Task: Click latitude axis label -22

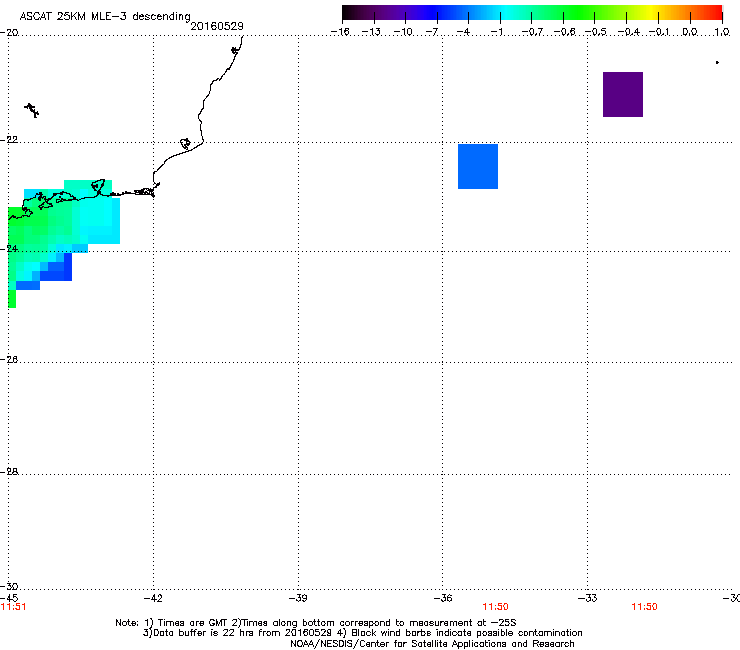Action: [x=9, y=140]
